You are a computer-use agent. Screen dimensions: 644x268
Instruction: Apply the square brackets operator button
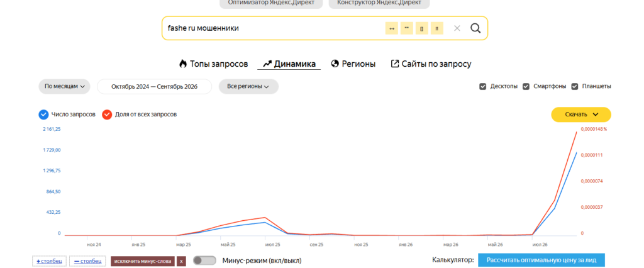[x=422, y=28]
